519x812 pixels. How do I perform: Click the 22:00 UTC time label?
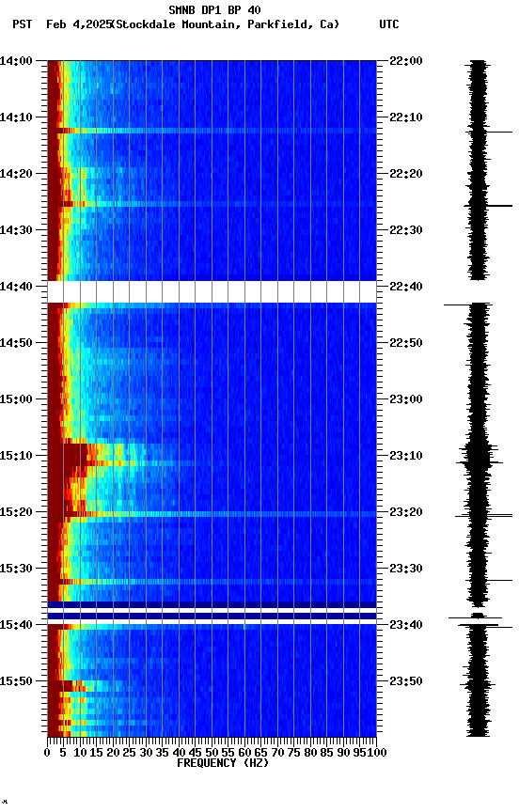[x=406, y=61]
